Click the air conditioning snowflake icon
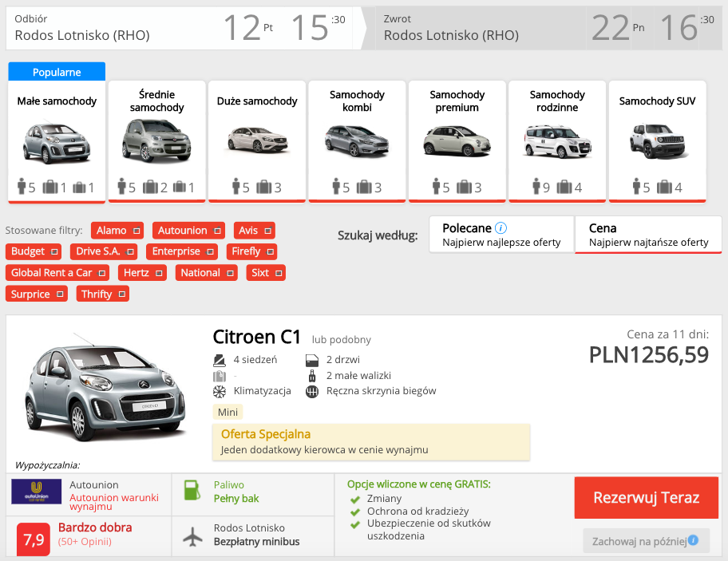 220,392
